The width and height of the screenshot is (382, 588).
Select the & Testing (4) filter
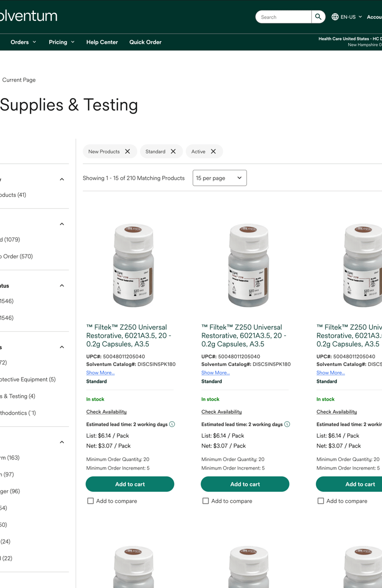(17, 396)
